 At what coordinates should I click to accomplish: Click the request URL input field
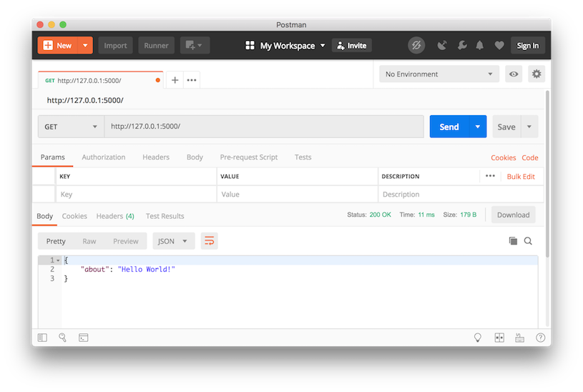[x=264, y=127]
